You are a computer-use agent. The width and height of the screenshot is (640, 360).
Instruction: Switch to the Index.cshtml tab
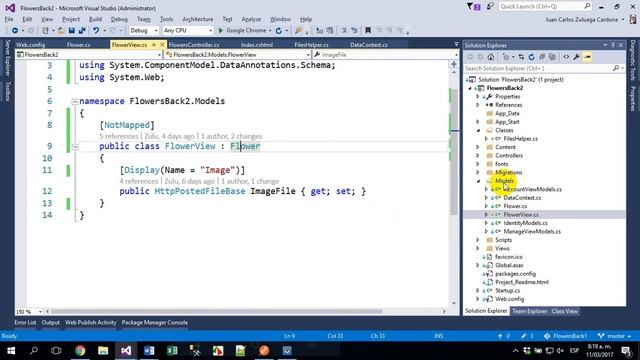click(x=256, y=45)
